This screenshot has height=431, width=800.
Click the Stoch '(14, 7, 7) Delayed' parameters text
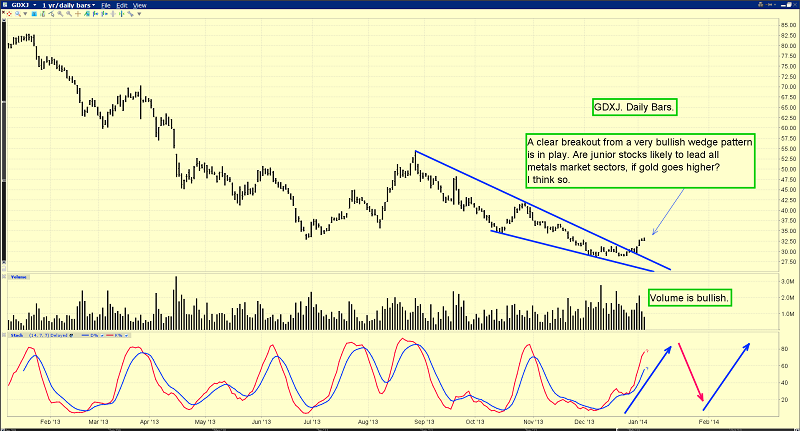(48, 335)
